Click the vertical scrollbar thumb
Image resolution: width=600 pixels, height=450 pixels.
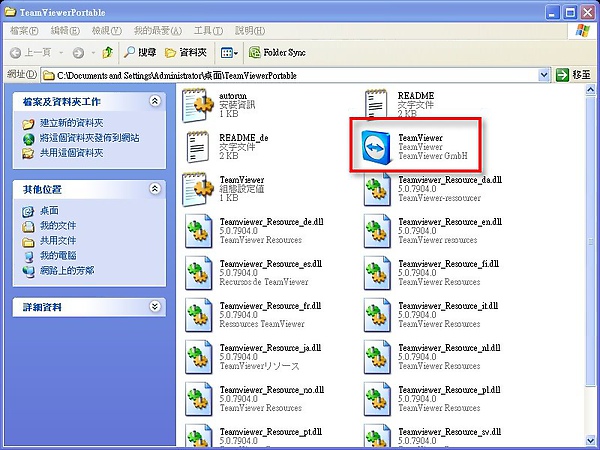(590, 242)
